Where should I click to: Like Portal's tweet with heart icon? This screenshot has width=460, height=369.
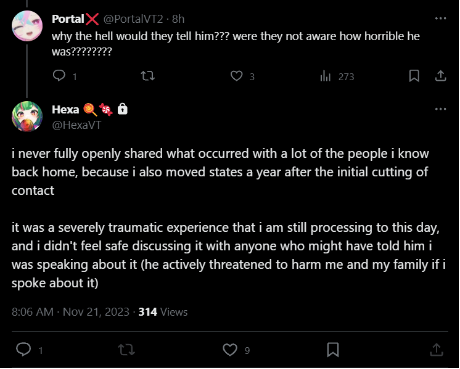click(x=237, y=76)
